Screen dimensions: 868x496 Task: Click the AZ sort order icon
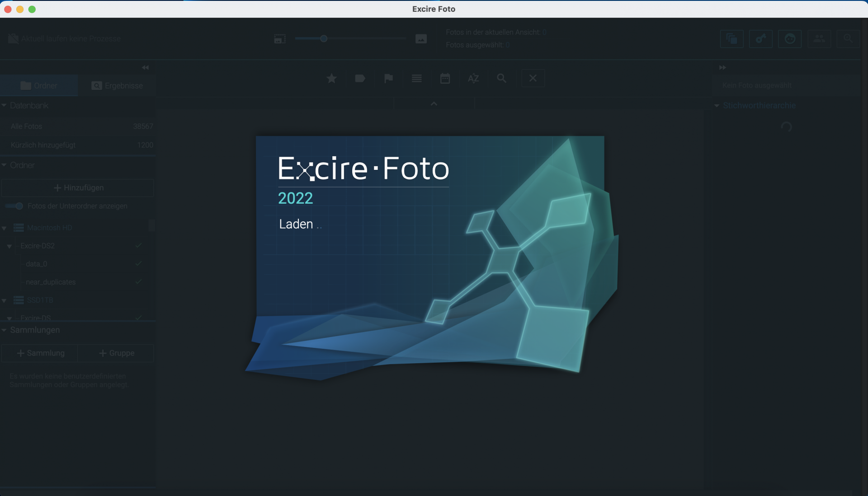pyautogui.click(x=473, y=79)
